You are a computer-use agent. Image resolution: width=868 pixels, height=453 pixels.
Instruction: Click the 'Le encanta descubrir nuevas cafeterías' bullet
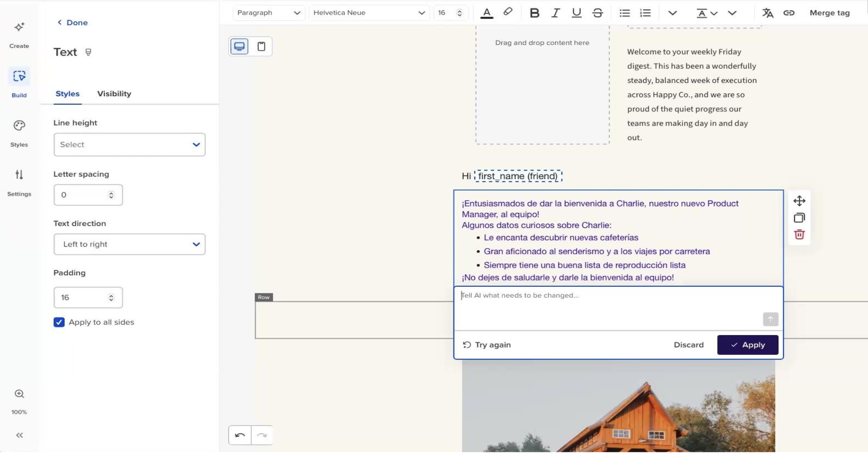561,237
